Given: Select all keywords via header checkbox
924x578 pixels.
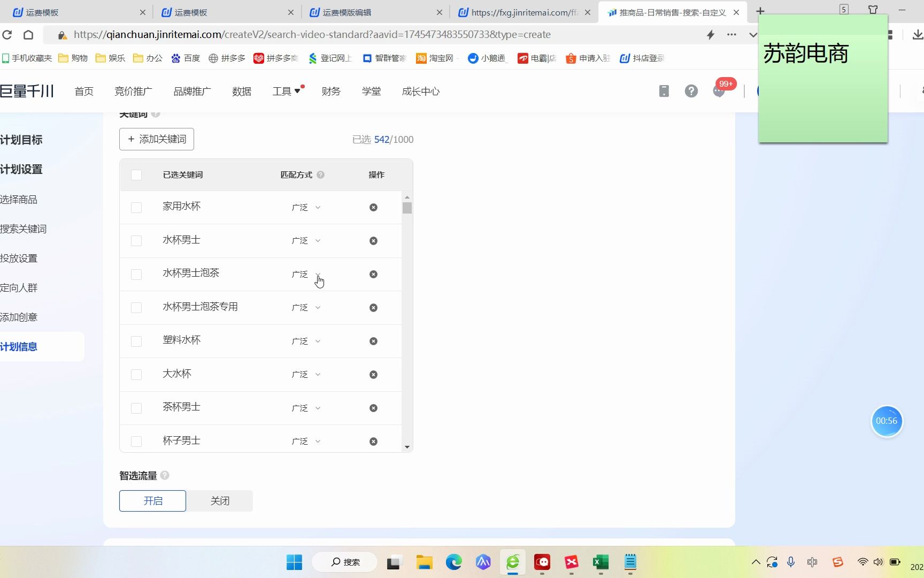Looking at the screenshot, I should 136,175.
